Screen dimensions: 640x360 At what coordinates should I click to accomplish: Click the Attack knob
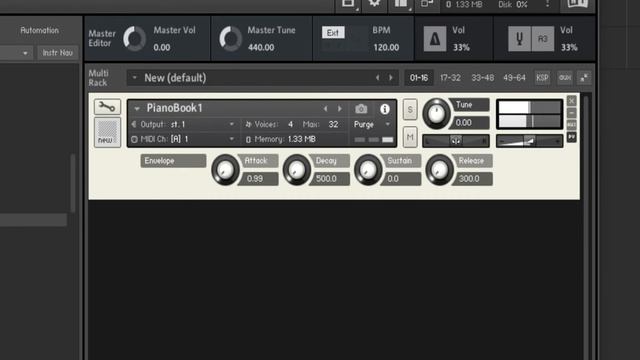coord(225,170)
